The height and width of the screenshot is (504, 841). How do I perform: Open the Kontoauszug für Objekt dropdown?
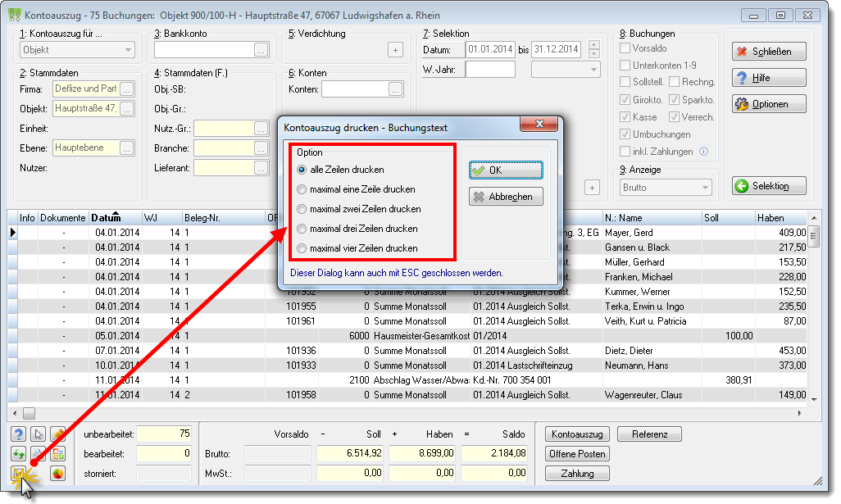[x=77, y=50]
